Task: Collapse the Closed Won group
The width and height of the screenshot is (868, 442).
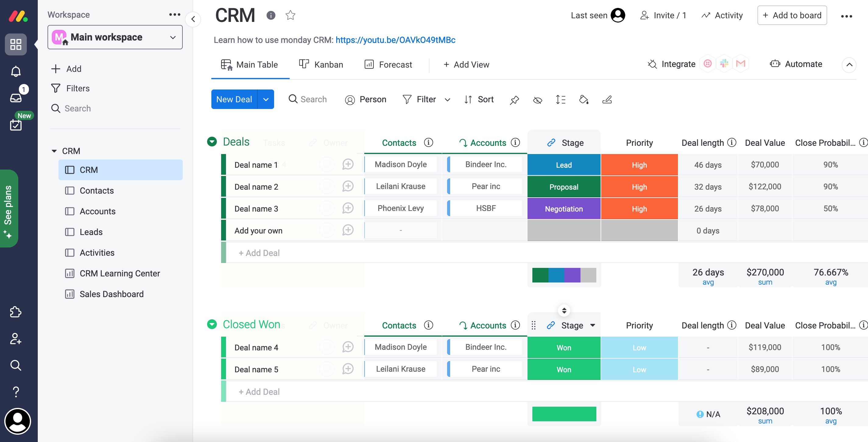Action: 212,324
